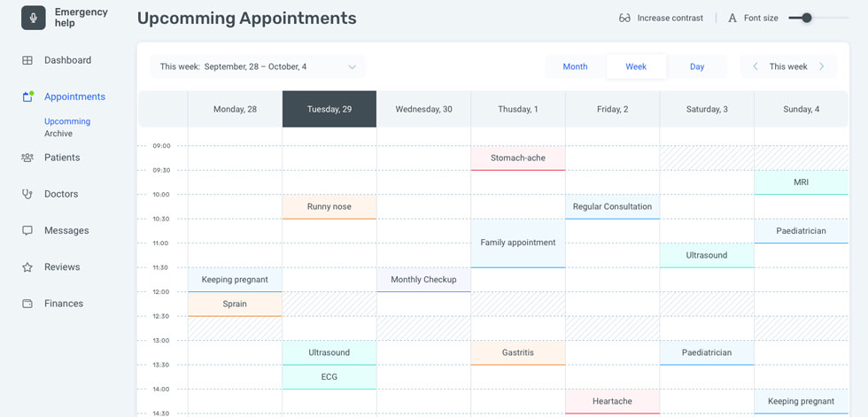Switch to Month view tab
The width and height of the screenshot is (868, 417).
tap(575, 66)
